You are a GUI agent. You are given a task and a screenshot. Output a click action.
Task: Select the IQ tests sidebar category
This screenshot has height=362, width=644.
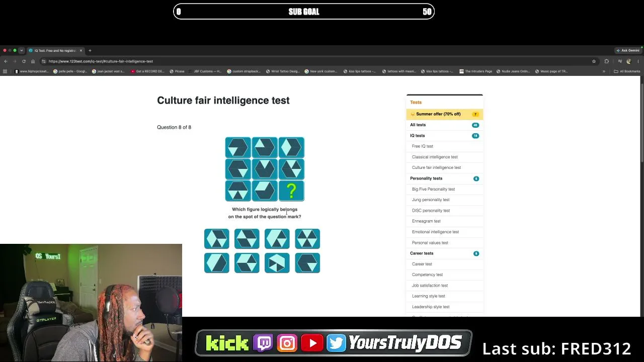[445, 136]
